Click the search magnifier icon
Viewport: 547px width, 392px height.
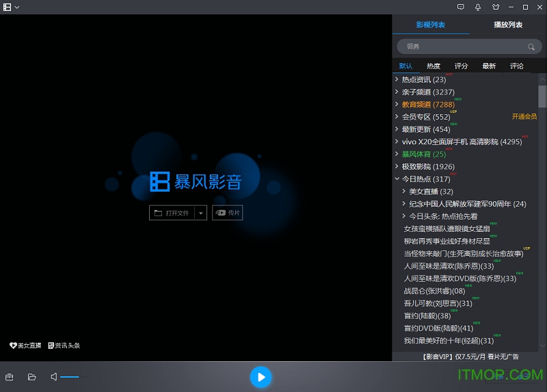[x=531, y=47]
